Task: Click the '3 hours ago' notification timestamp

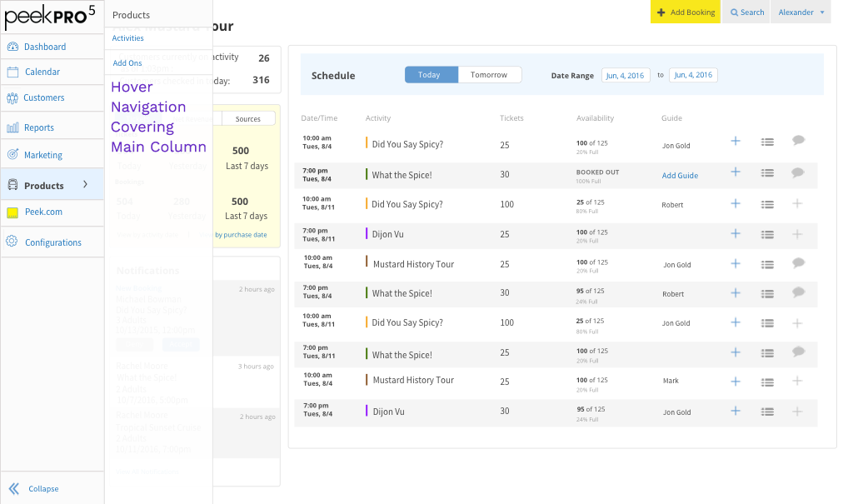Action: click(256, 367)
